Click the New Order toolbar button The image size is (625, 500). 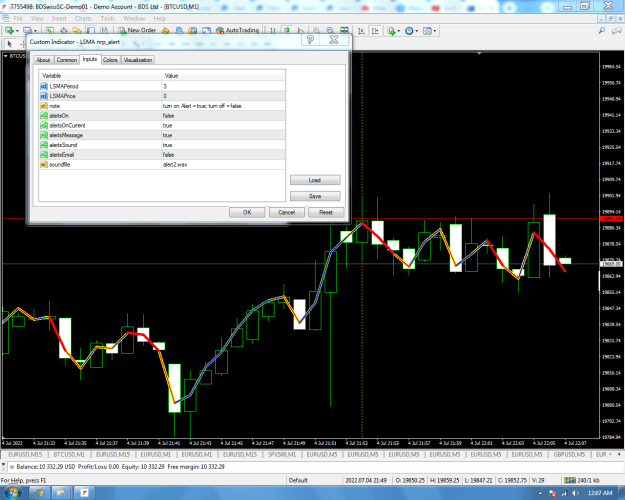pyautogui.click(x=137, y=30)
